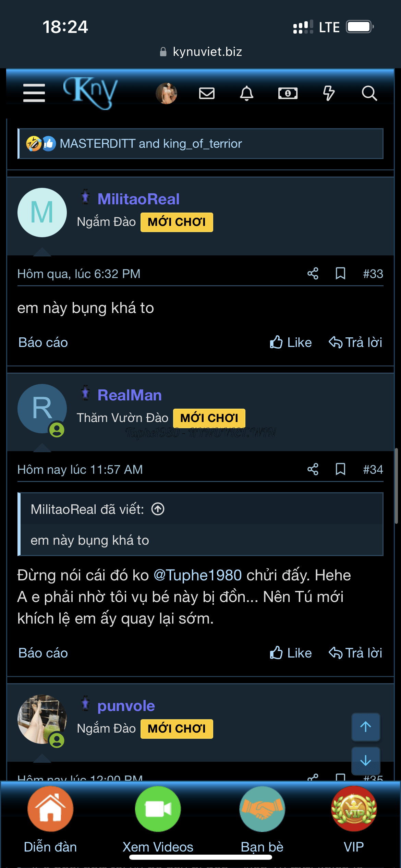Image resolution: width=401 pixels, height=868 pixels.
Task: Open the notifications bell
Action: [x=246, y=93]
